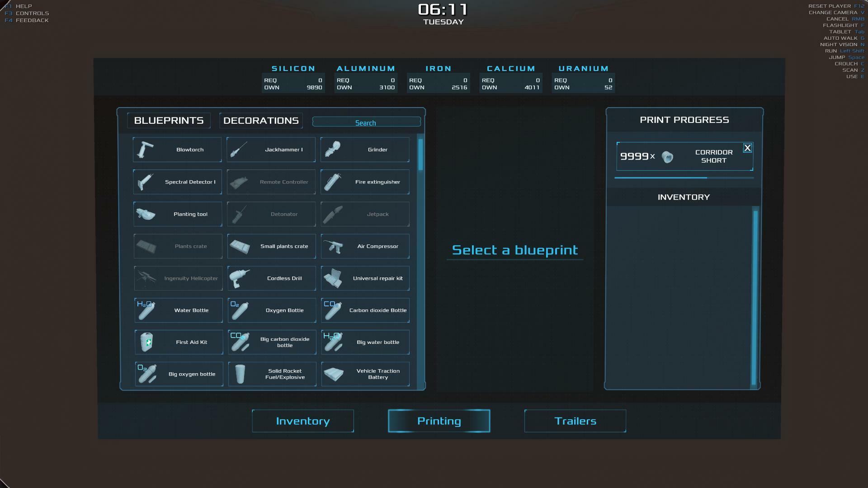Screen dimensions: 868x488
Task: Cancel the Corridor Short print job
Action: (747, 148)
